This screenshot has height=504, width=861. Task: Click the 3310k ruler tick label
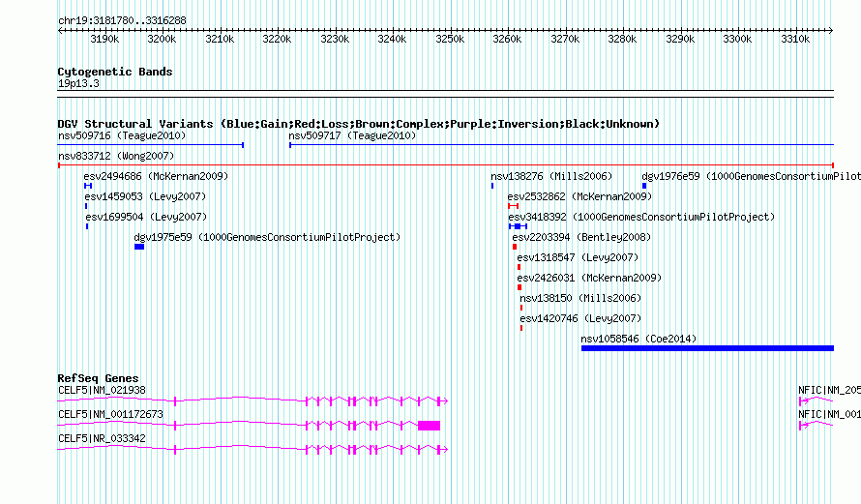point(795,39)
